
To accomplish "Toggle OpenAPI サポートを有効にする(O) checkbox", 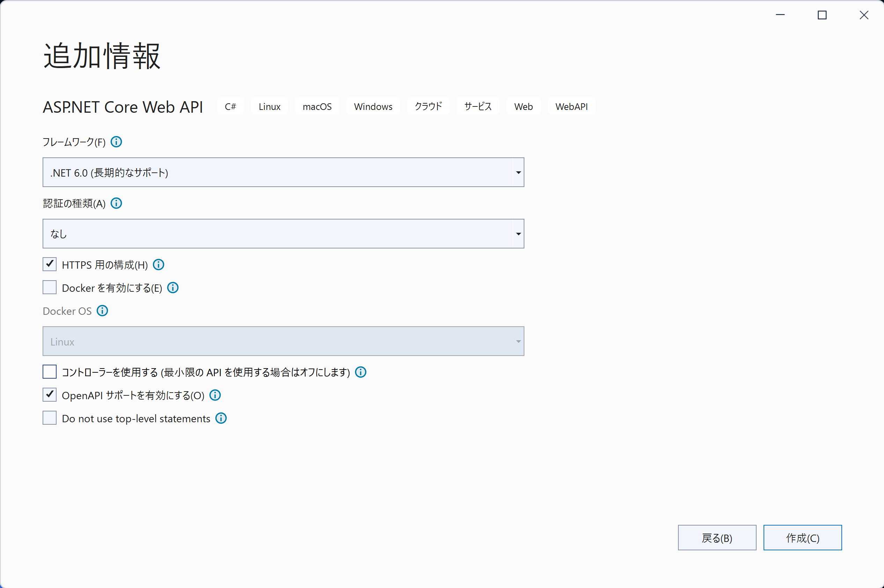I will [50, 395].
